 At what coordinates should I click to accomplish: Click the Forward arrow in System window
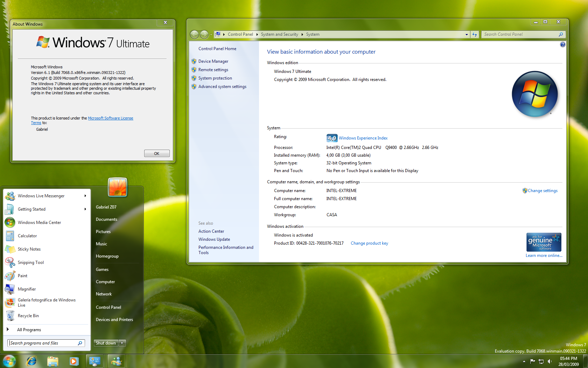coord(204,34)
